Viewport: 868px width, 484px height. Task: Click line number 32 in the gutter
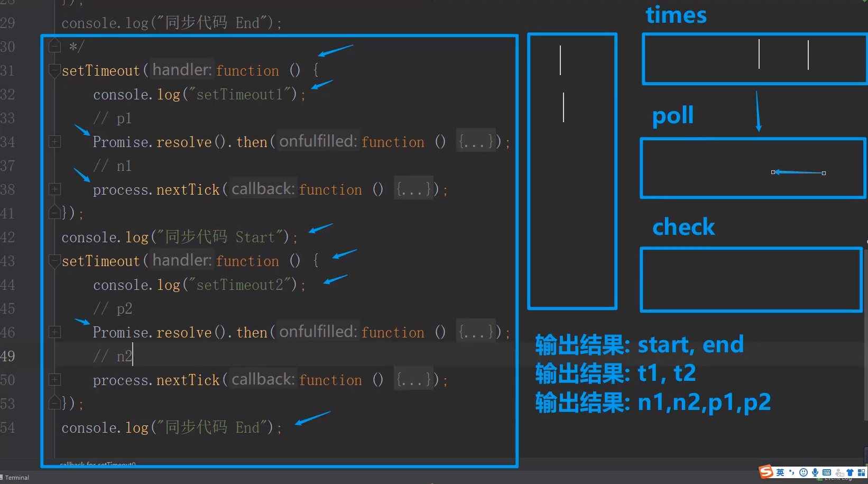pyautogui.click(x=8, y=94)
